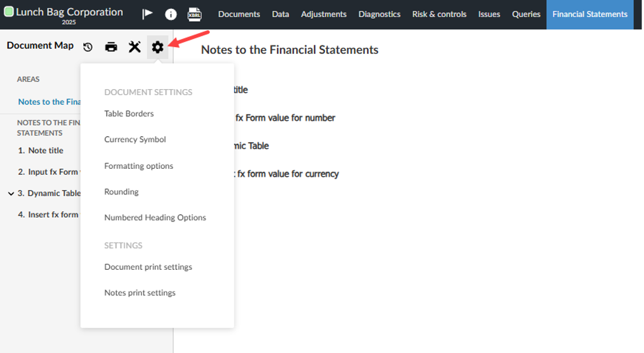Open revision history in Document Map toolbar
Image resolution: width=644 pixels, height=353 pixels.
point(87,47)
